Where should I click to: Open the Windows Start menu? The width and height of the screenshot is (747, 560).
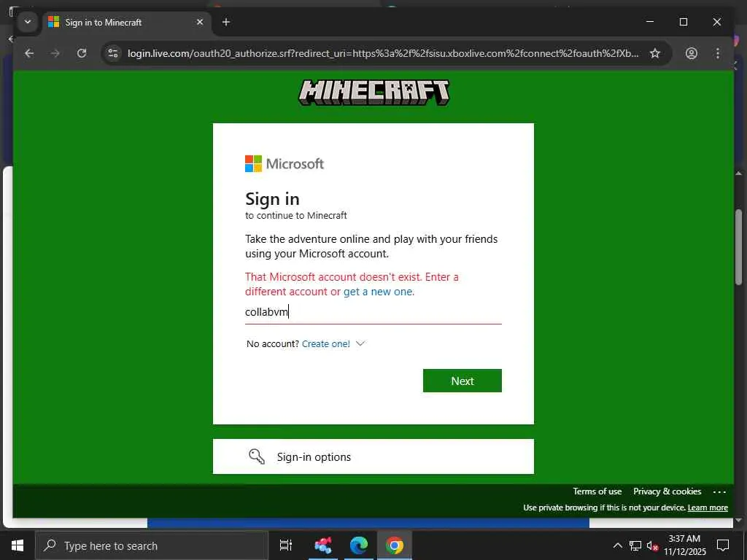click(x=18, y=545)
